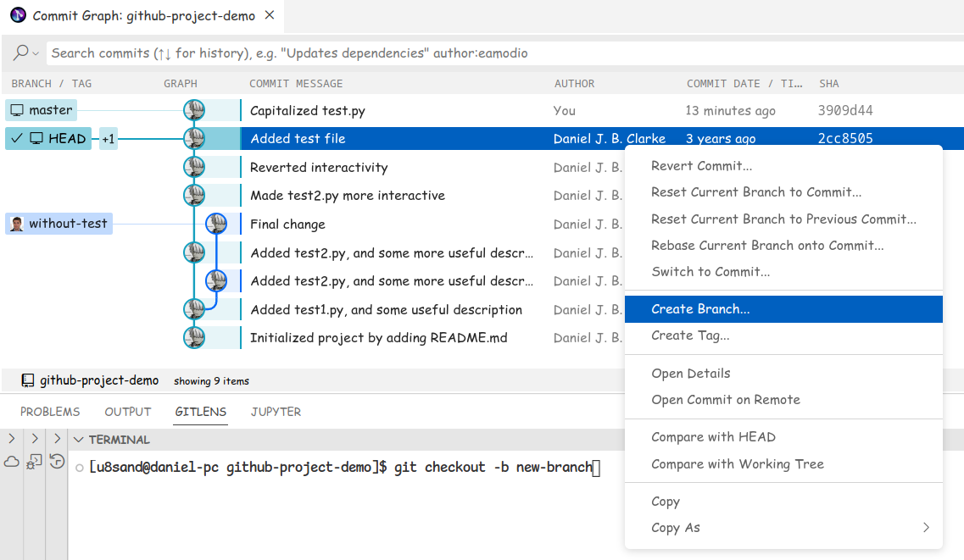This screenshot has width=964, height=560.
Task: Click the GitLens Commit Graph tab icon
Action: (x=17, y=16)
